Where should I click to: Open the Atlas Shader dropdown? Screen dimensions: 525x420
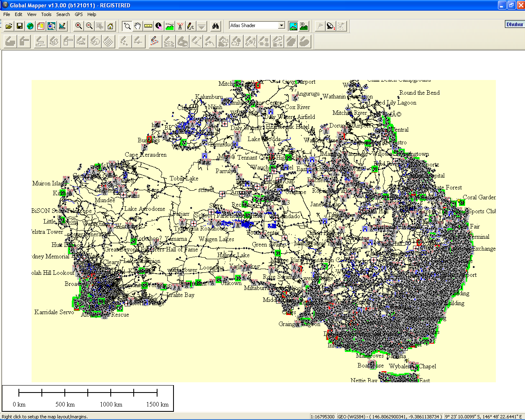[x=281, y=25]
